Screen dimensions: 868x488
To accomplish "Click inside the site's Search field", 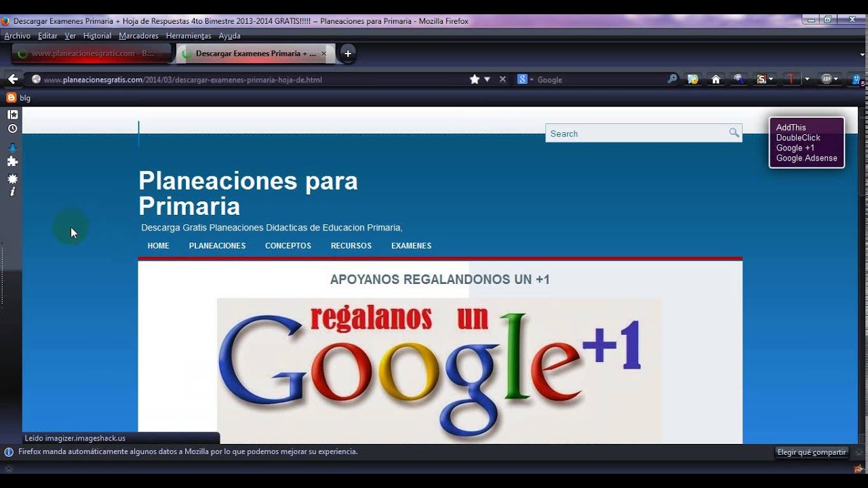I will [631, 133].
